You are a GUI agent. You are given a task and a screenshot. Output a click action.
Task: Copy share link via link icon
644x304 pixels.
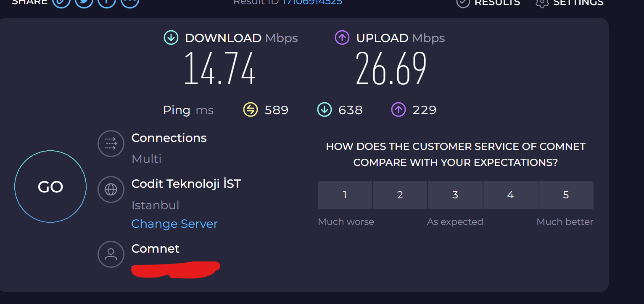coord(61,2)
